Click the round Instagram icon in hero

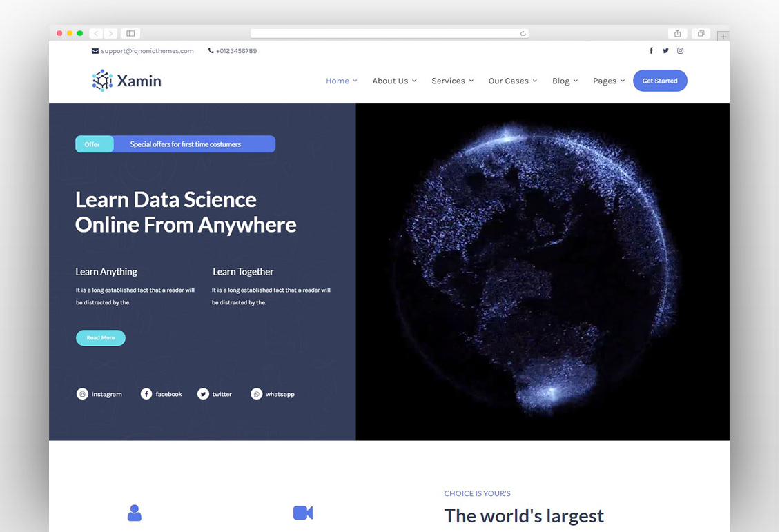pos(82,394)
